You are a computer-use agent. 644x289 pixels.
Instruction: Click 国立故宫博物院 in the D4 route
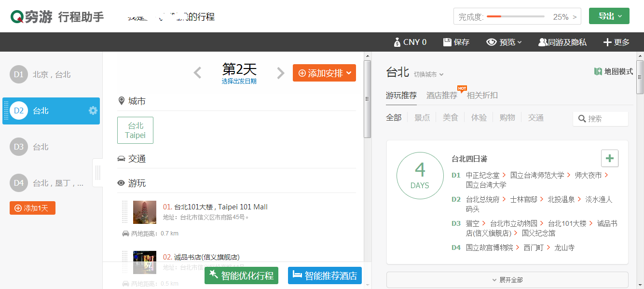click(x=490, y=248)
